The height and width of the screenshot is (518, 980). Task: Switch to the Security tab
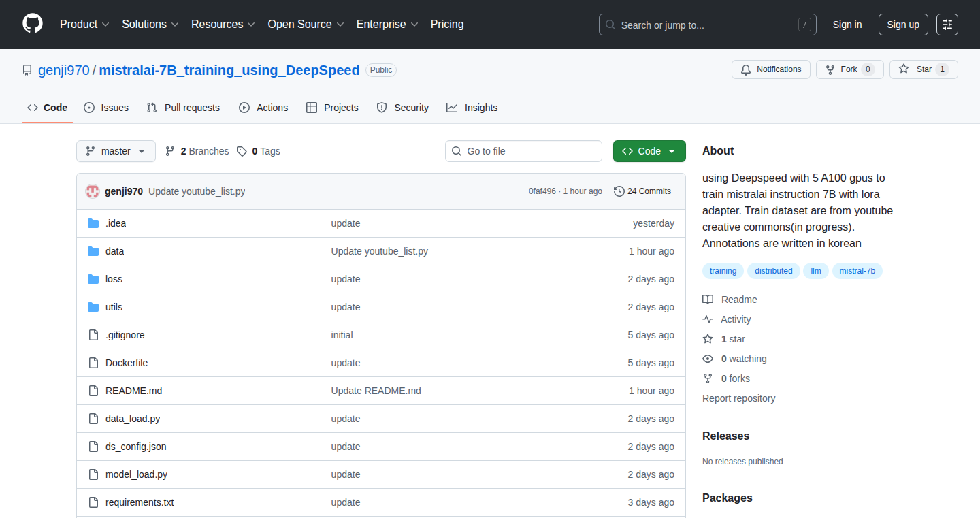click(402, 108)
